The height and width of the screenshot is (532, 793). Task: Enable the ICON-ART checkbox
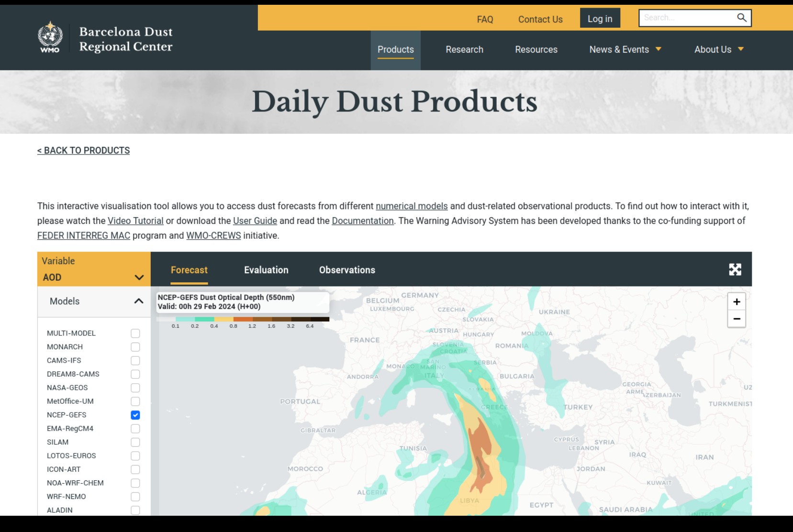pos(135,470)
